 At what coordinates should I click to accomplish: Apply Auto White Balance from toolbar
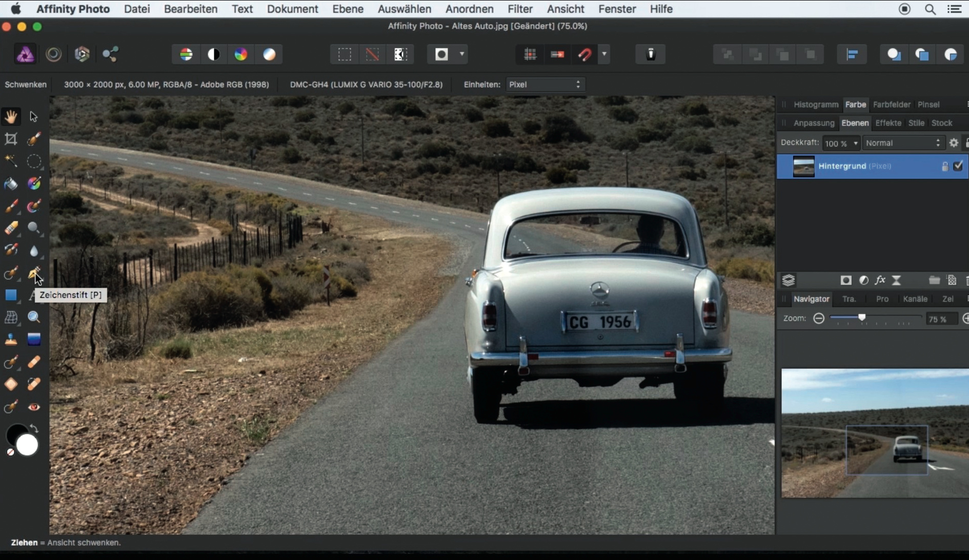[x=269, y=54]
